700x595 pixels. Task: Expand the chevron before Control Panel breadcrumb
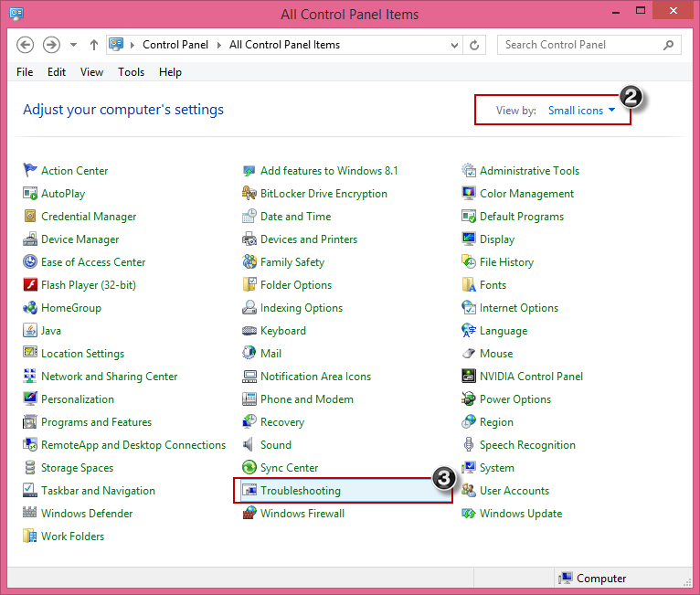click(133, 45)
